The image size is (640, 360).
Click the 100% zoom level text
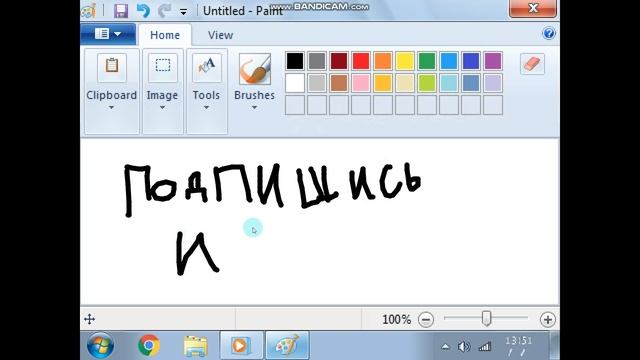[396, 319]
